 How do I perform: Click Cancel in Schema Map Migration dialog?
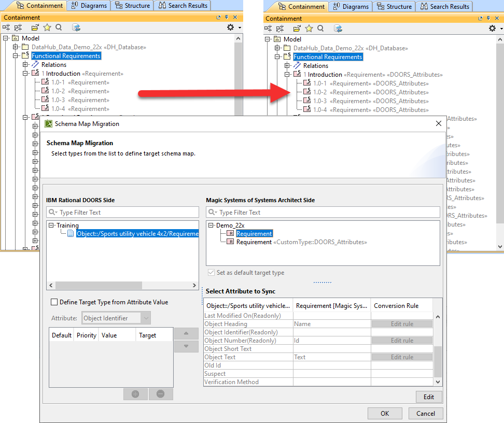pos(426,413)
